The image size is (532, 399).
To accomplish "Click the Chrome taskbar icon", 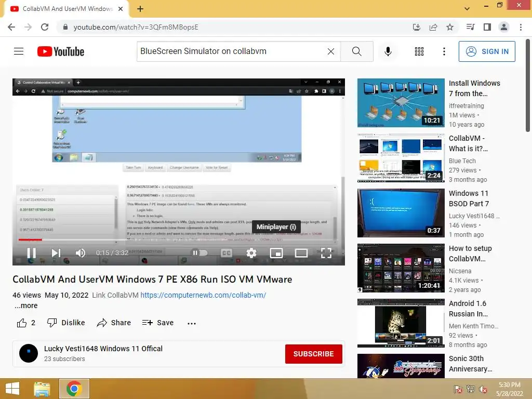I will [74, 389].
